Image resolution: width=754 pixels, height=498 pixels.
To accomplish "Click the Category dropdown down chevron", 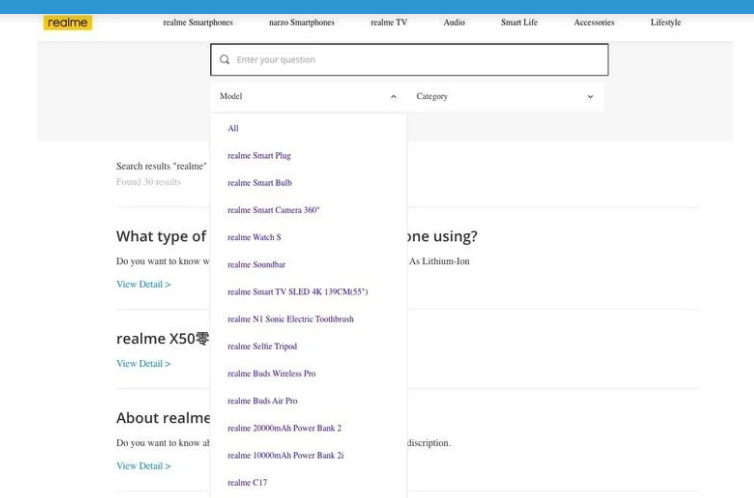I will (590, 97).
